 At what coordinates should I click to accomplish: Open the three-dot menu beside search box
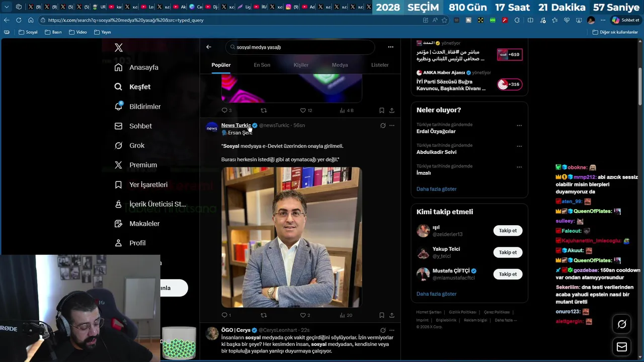click(390, 47)
